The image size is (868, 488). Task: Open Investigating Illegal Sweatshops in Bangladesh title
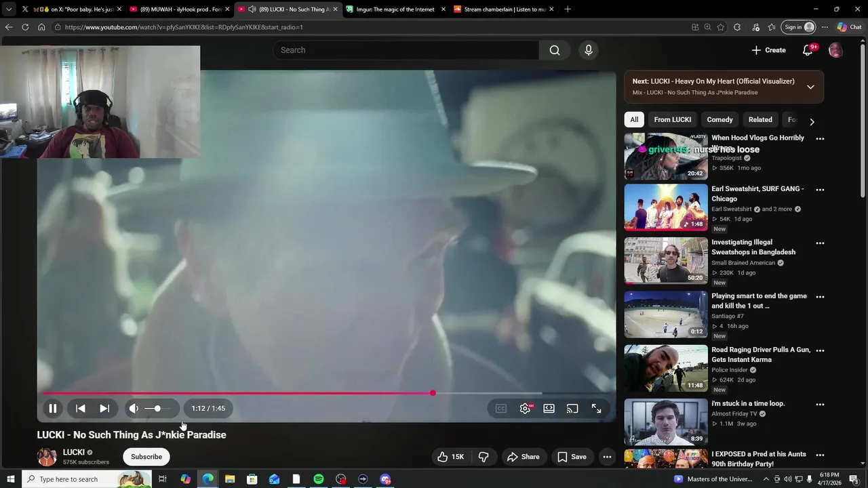(753, 247)
